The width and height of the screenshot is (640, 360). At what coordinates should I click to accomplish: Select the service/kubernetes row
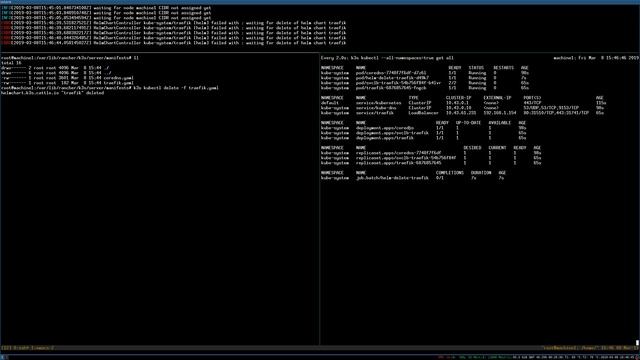coord(463,103)
